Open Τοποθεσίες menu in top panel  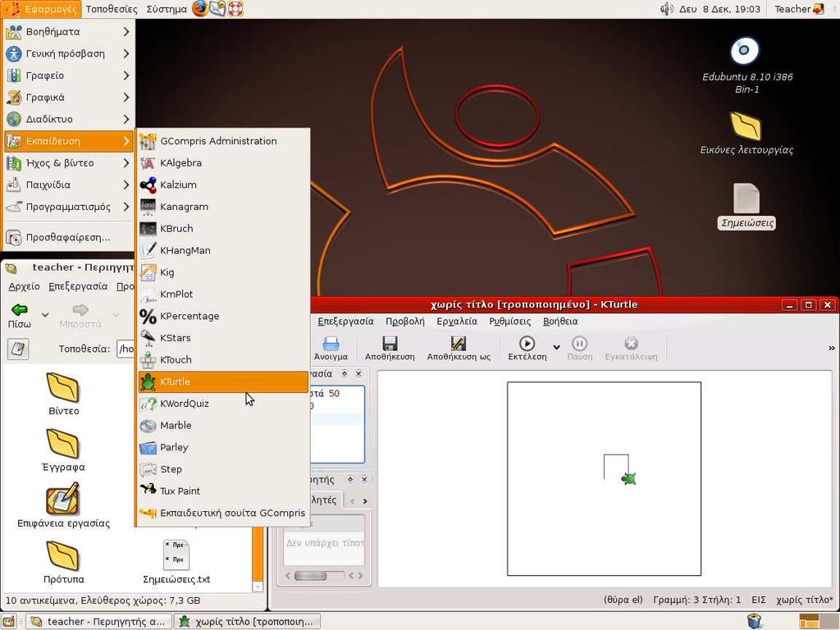(112, 9)
